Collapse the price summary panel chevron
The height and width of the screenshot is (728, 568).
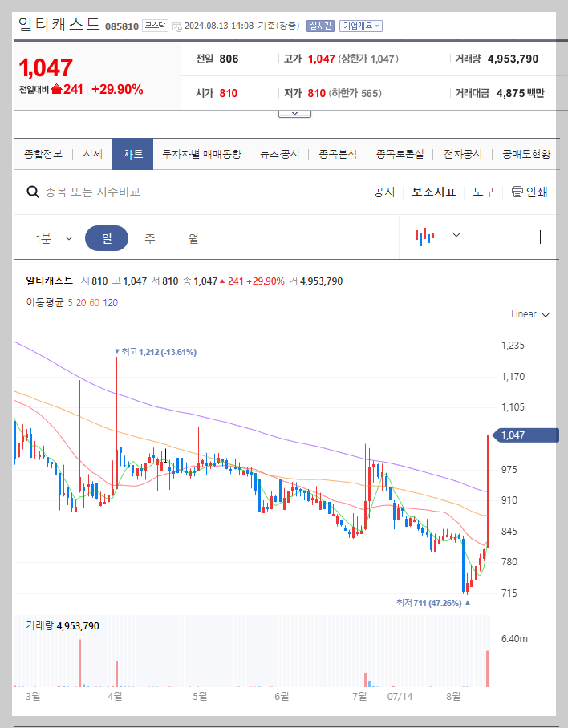click(294, 112)
